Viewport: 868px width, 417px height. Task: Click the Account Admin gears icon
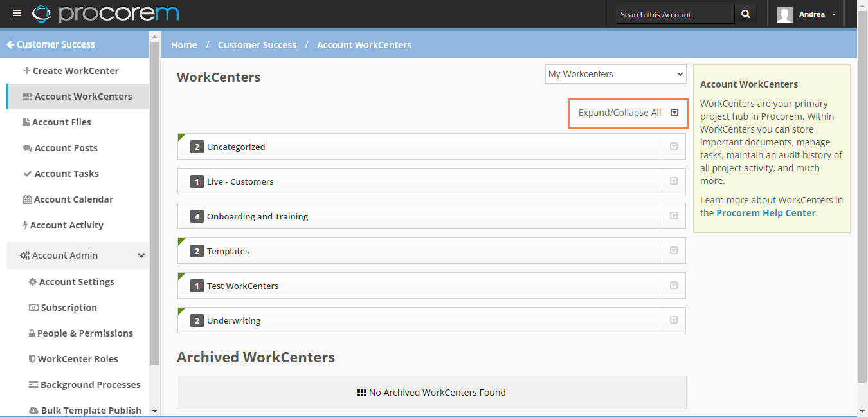24,255
